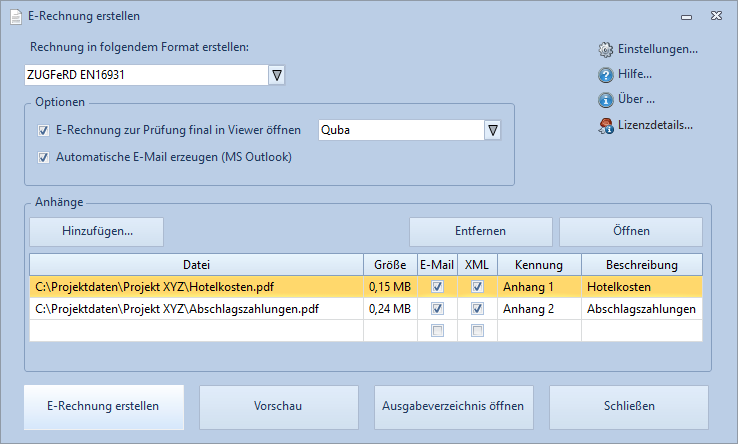The width and height of the screenshot is (738, 444).
Task: Toggle E-Mail checkbox for Abschlagszahlungen.pdf
Action: (x=437, y=308)
